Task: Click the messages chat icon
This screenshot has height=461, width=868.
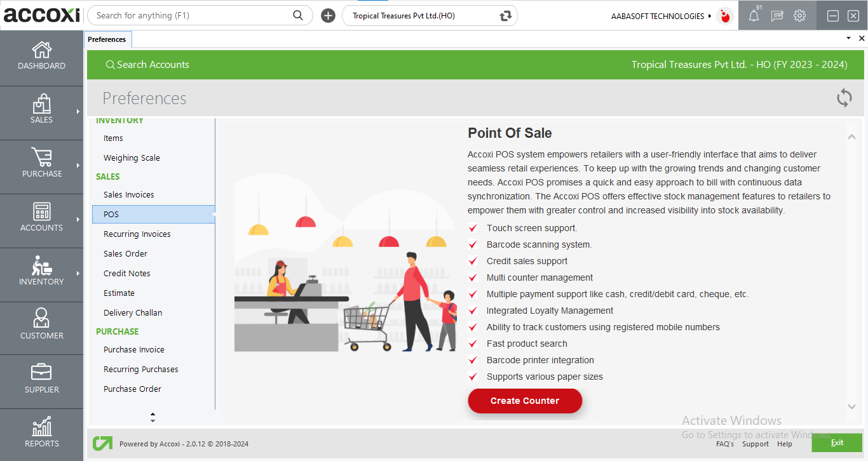Action: tap(776, 16)
